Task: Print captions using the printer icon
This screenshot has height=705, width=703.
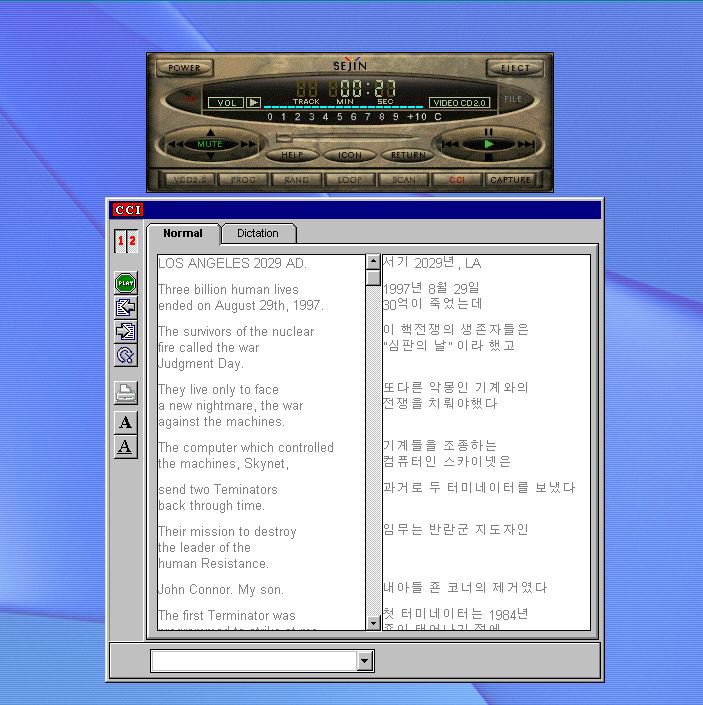Action: (x=125, y=393)
